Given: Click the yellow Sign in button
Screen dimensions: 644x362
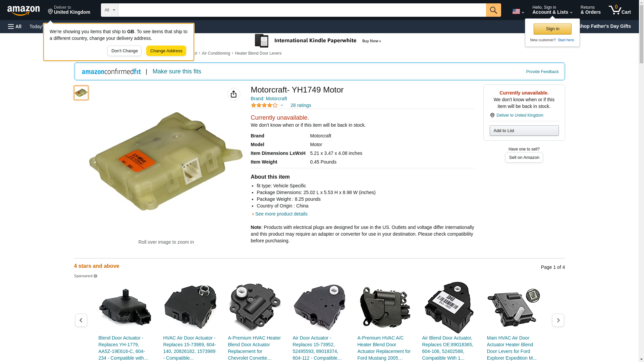Looking at the screenshot, I should 552,29.
